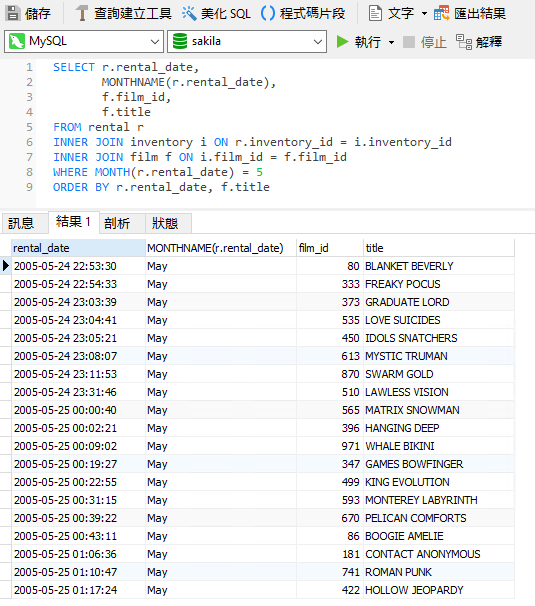This screenshot has width=535, height=606.
Task: Click May cell in KING EVOLUTION row
Action: click(x=221, y=482)
